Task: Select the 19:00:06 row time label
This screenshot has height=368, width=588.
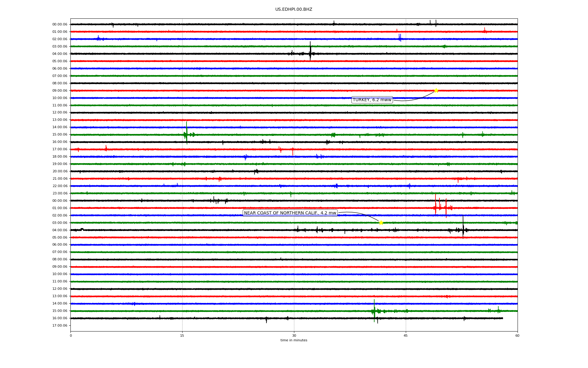Action: click(60, 164)
